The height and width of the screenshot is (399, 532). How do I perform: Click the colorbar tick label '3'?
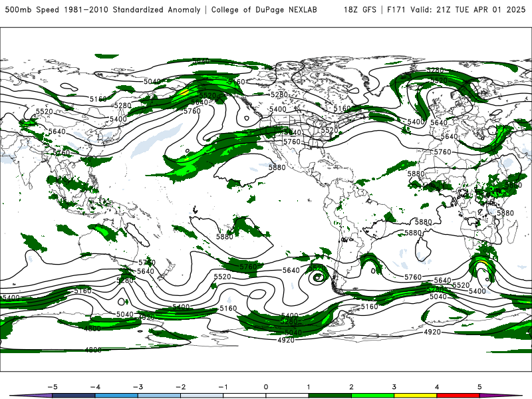(394, 387)
